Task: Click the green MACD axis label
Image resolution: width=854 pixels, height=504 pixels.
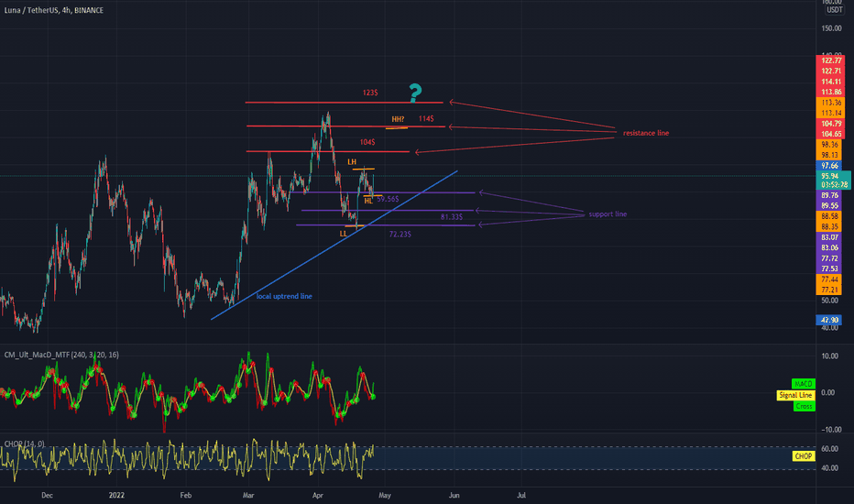Action: (803, 384)
